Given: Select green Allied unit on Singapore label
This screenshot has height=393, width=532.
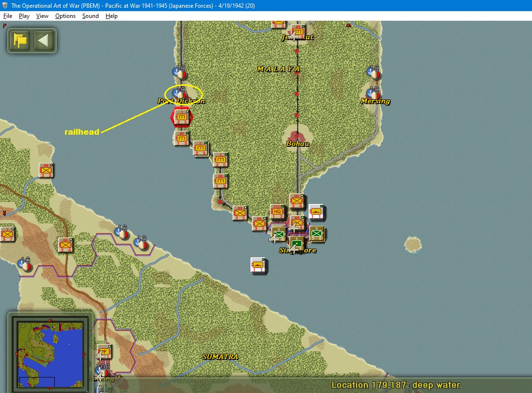Looking at the screenshot, I should (x=297, y=243).
